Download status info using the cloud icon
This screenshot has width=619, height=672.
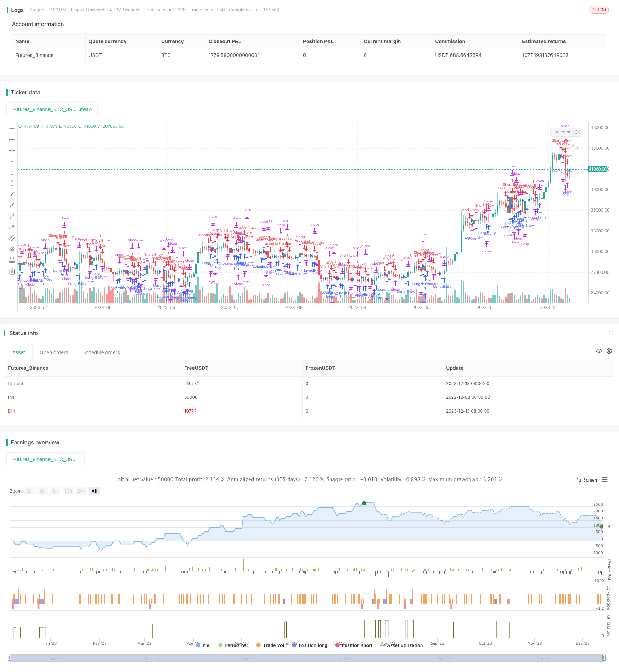[x=599, y=351]
